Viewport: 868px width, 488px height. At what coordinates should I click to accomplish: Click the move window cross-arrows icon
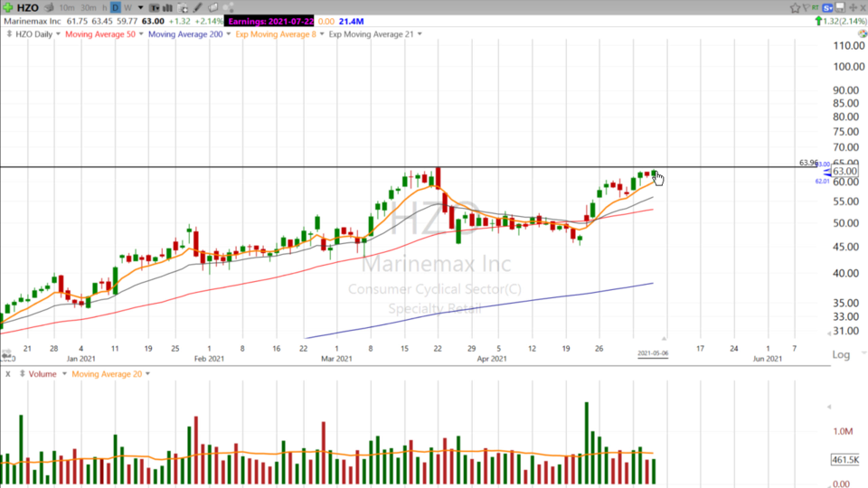point(853,8)
